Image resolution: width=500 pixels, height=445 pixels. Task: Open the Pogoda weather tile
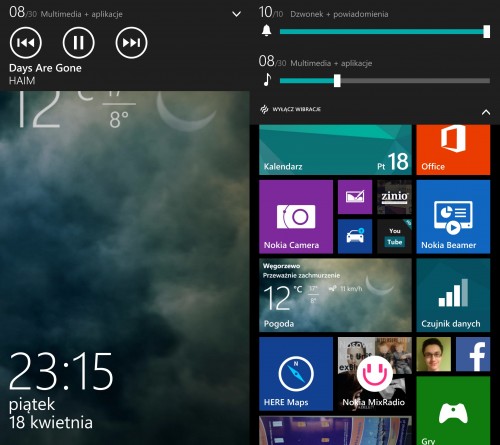pyautogui.click(x=335, y=295)
